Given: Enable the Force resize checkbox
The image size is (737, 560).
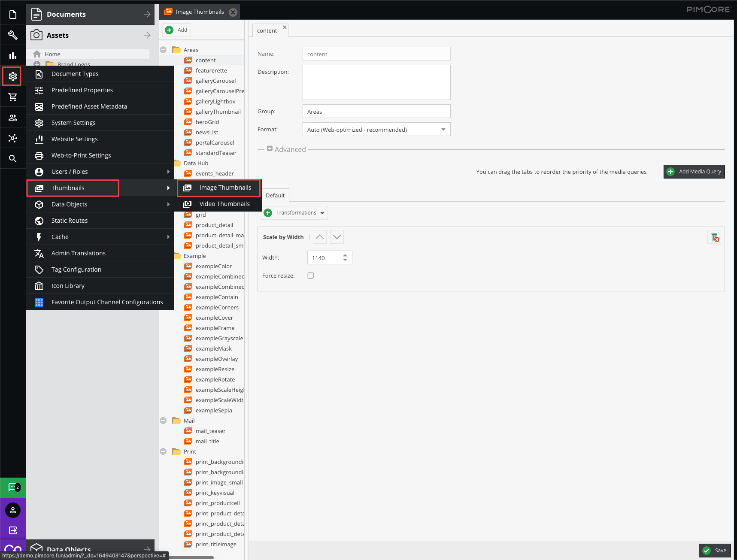Looking at the screenshot, I should click(x=311, y=275).
